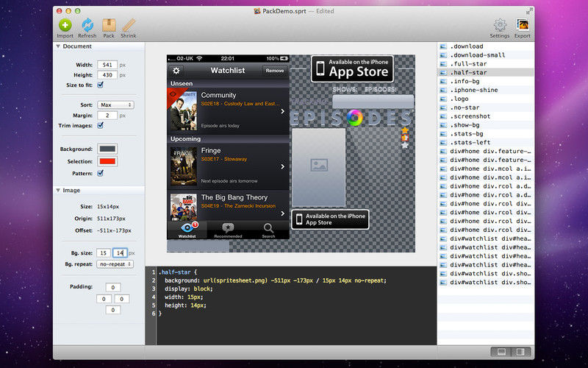This screenshot has width=588, height=368.
Task: Open the Sort dropdown set to Max
Action: point(115,105)
